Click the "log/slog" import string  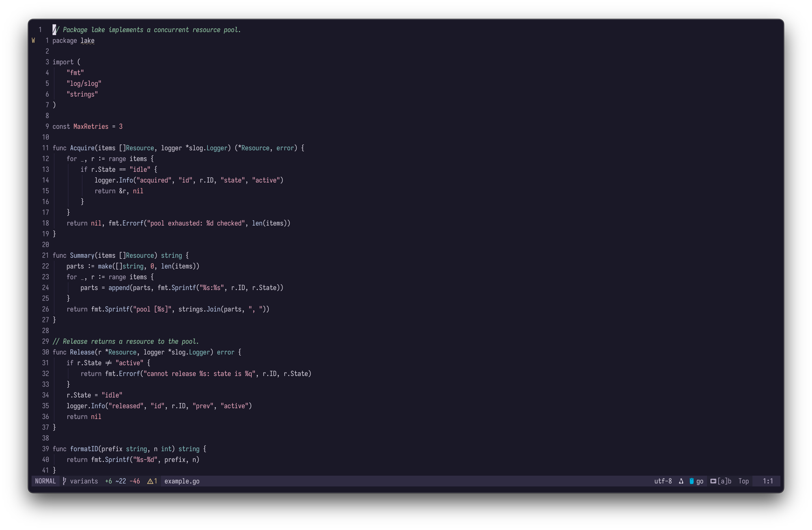[84, 83]
